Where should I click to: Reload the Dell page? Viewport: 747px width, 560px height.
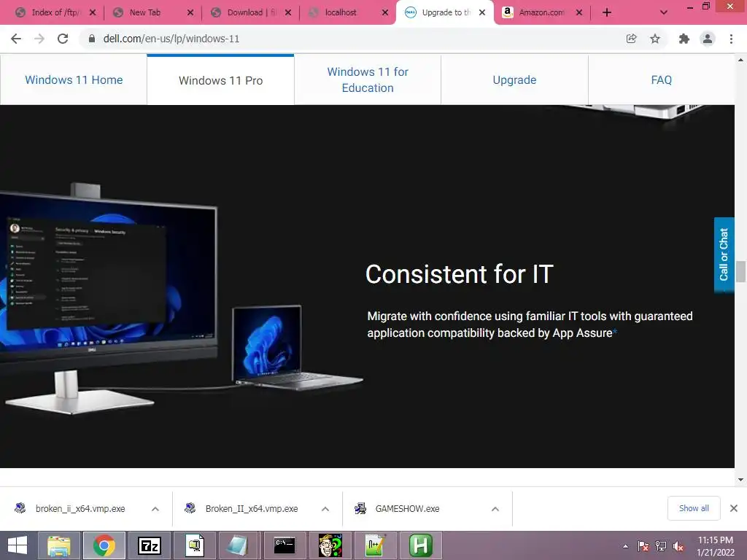(x=63, y=39)
